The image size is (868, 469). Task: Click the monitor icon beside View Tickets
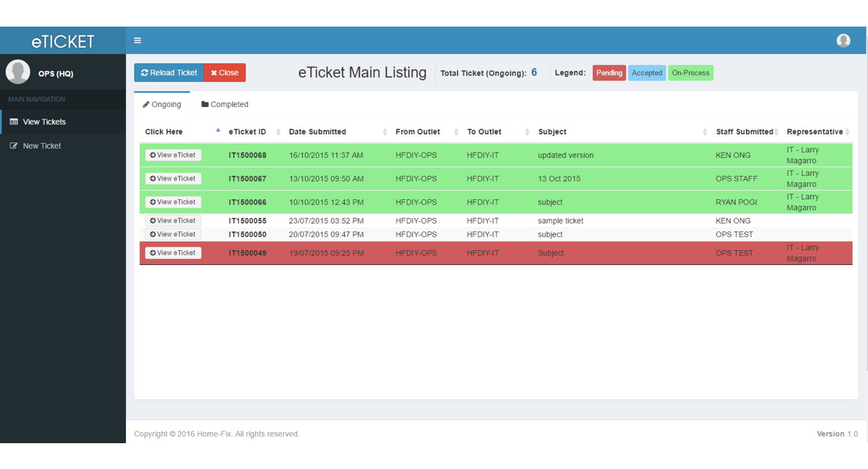13,122
